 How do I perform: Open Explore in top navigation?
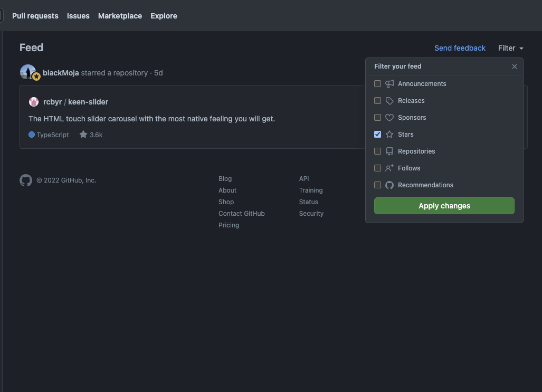(x=164, y=16)
